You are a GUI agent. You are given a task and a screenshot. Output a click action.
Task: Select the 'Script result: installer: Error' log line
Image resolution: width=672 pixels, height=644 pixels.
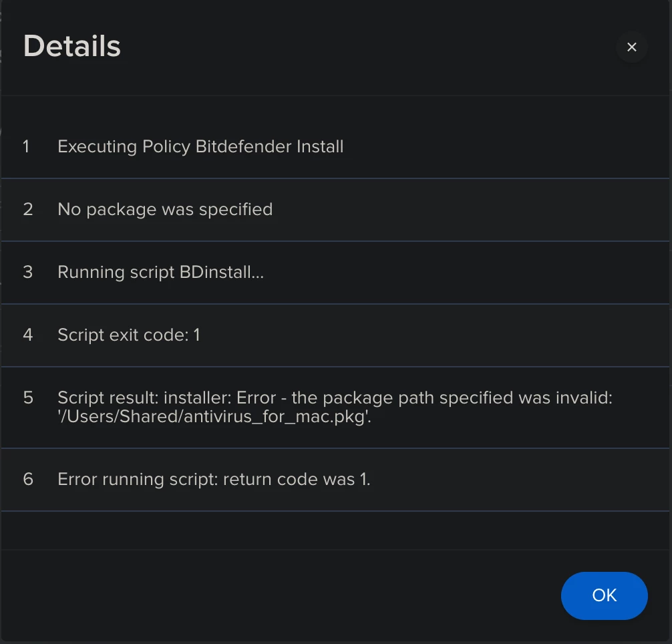[x=335, y=407]
